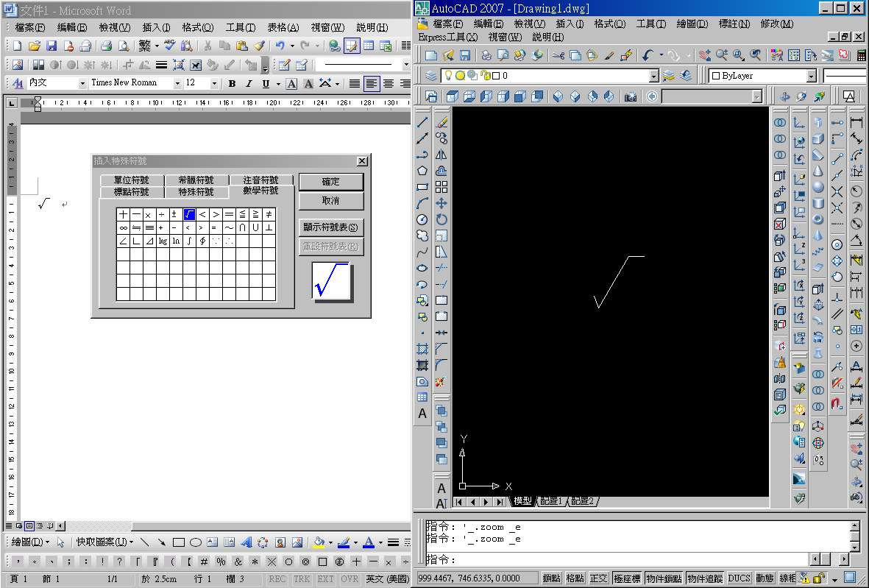Open 快取圖案 AutoShapes menu in Word
This screenshot has width=869, height=588.
pyautogui.click(x=104, y=542)
